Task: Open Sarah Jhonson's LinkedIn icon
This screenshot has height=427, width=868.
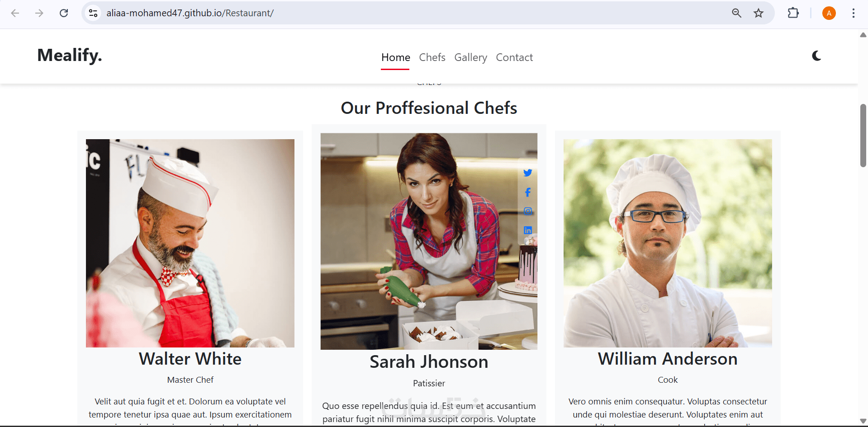Action: click(527, 230)
